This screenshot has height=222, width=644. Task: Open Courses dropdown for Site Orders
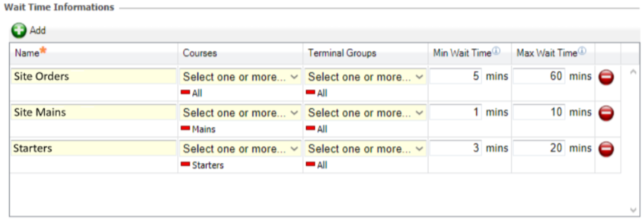pos(240,77)
